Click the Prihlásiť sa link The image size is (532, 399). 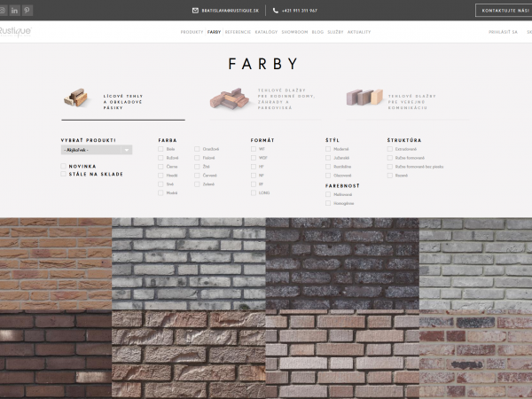[503, 31]
